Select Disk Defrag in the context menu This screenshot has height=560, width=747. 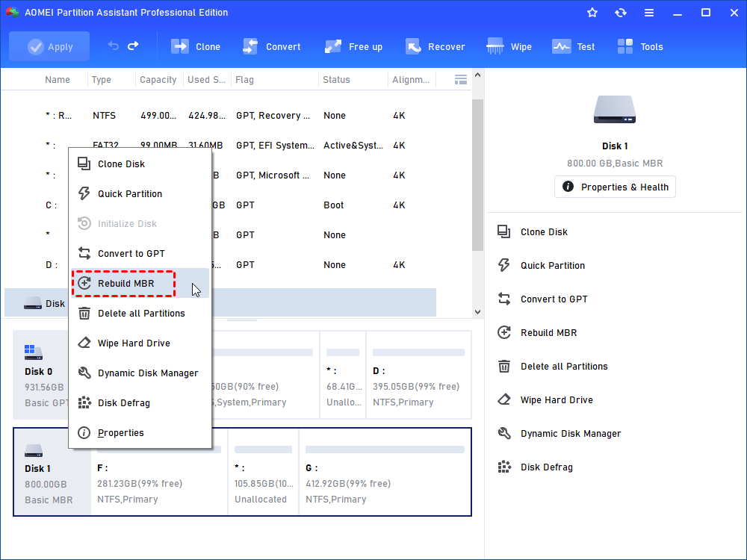(140, 403)
